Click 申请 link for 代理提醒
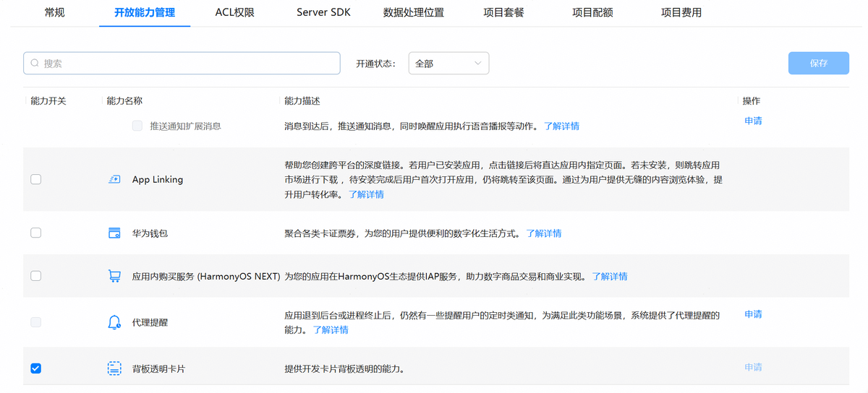The width and height of the screenshot is (868, 393). [753, 314]
